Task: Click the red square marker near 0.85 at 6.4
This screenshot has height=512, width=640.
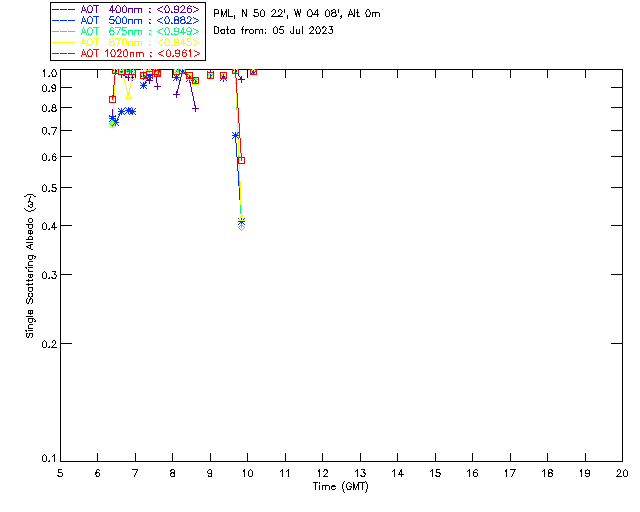Action: click(x=112, y=99)
